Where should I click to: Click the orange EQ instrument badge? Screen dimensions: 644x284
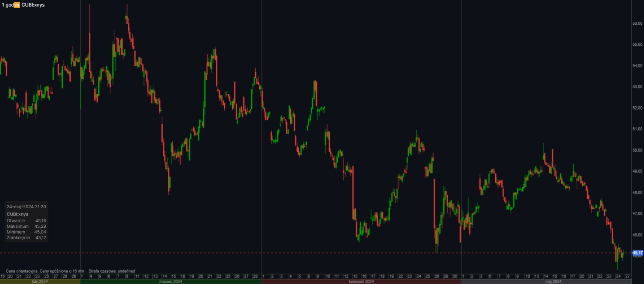17,5
